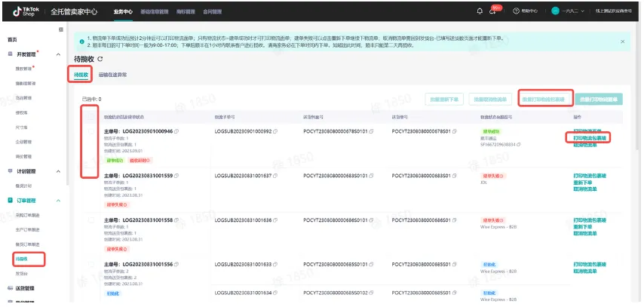This screenshot has width=644, height=307.
Task: Collapse the 计划管理 section chevron
Action: [58, 171]
